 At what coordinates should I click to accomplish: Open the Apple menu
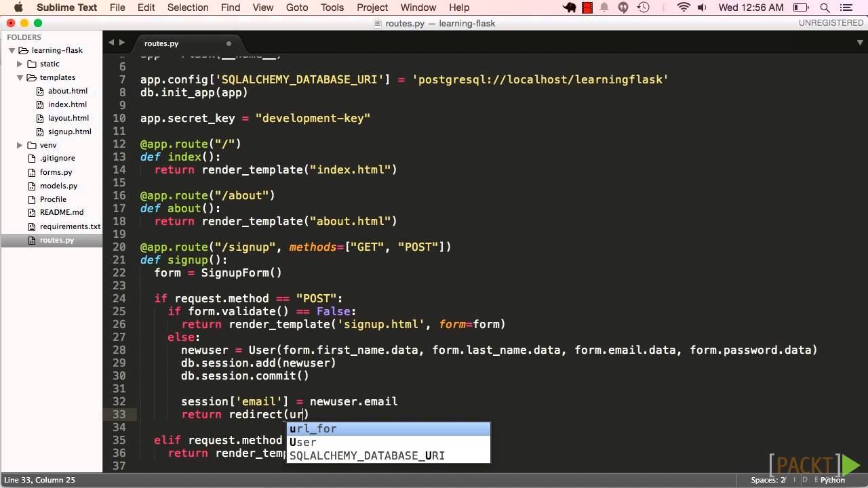point(18,7)
